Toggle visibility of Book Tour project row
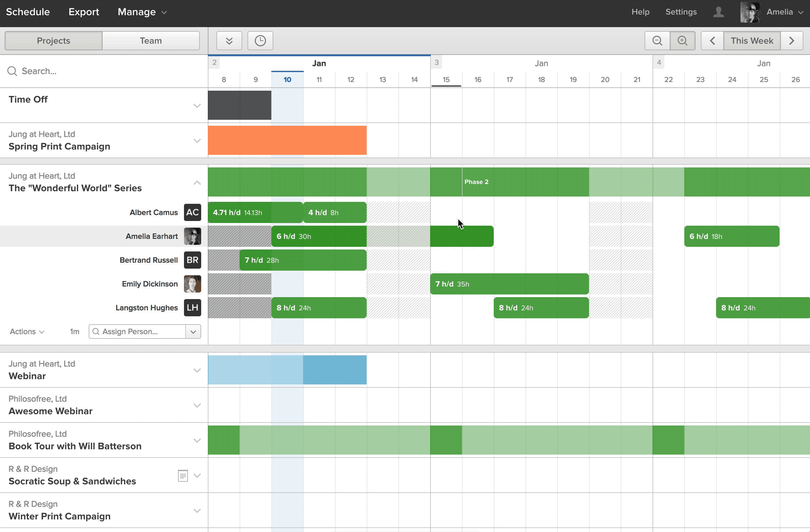This screenshot has height=532, width=810. click(197, 441)
